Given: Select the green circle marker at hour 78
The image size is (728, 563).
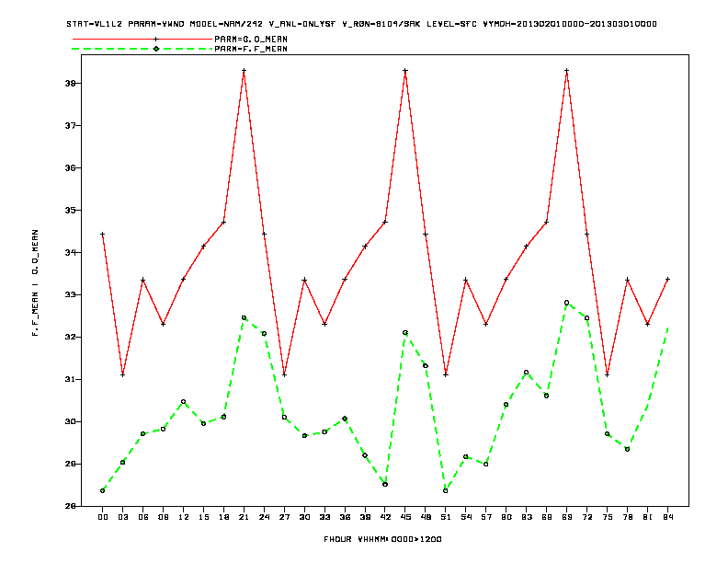Looking at the screenshot, I should (x=627, y=449).
